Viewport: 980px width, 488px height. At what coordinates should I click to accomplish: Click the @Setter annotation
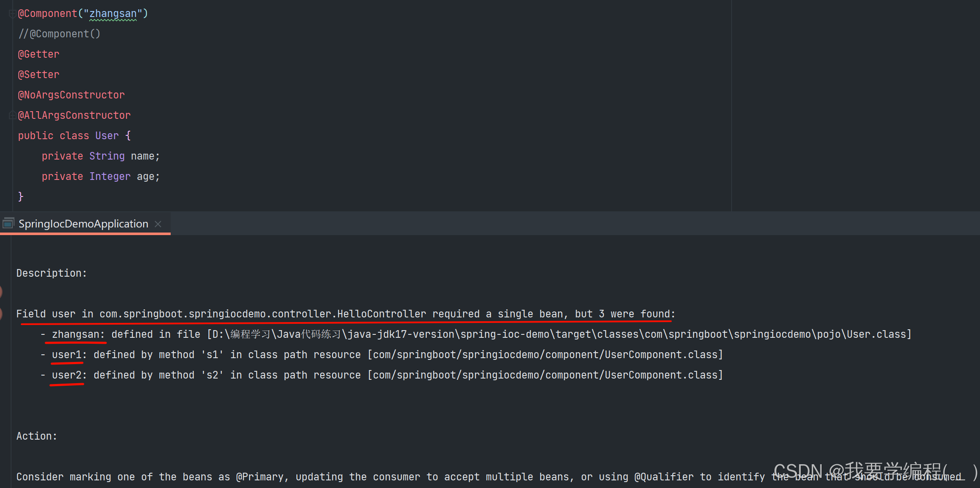pos(39,75)
